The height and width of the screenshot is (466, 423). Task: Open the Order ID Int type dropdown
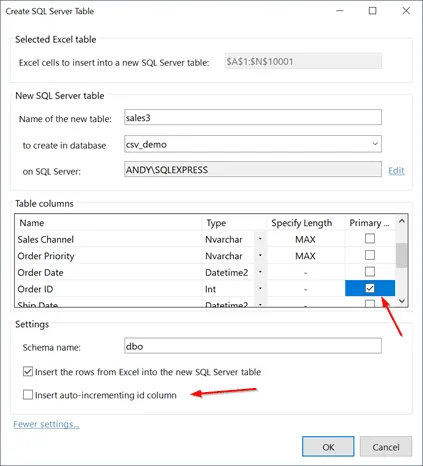point(260,289)
